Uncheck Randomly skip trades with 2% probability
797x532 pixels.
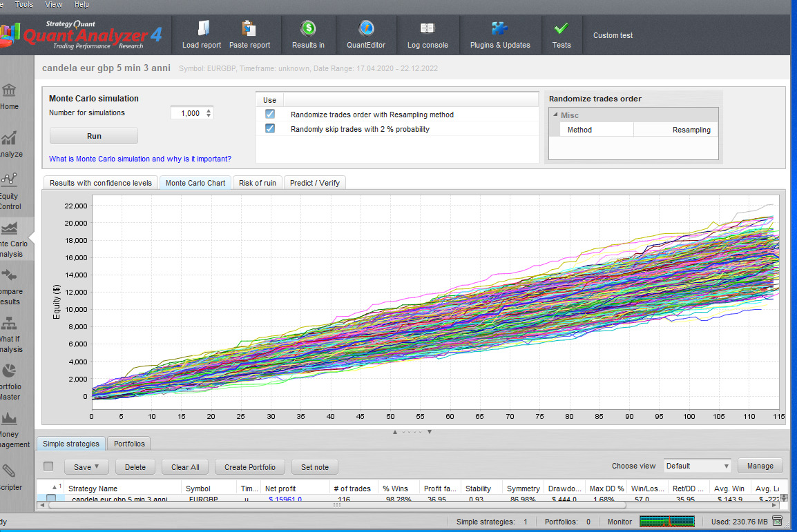[x=270, y=128]
